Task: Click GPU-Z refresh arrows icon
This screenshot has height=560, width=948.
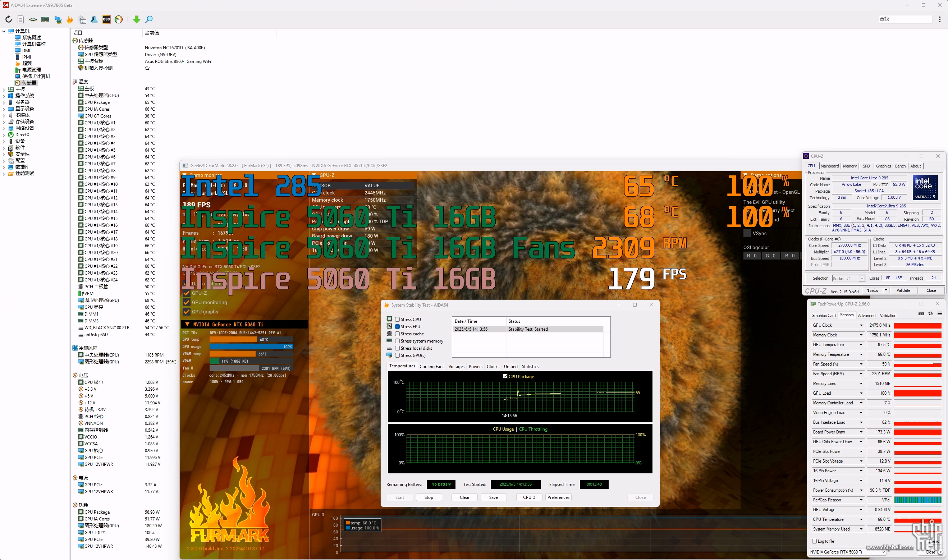Action: tap(931, 313)
